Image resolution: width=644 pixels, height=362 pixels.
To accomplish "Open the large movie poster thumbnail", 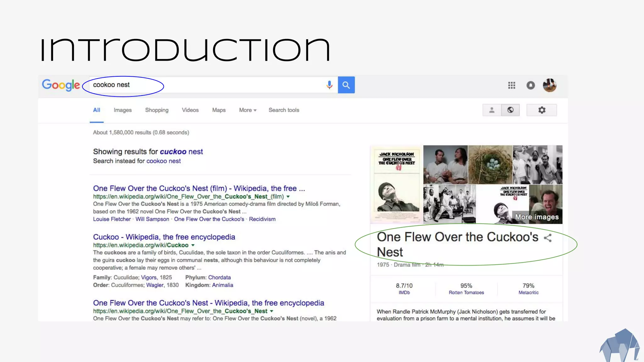I will 397,184.
